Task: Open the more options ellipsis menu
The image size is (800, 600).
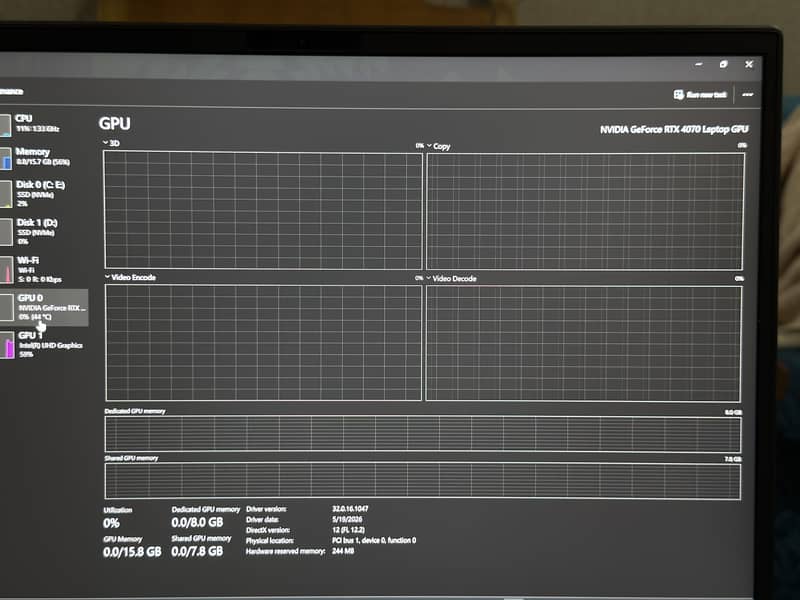Action: [747, 95]
